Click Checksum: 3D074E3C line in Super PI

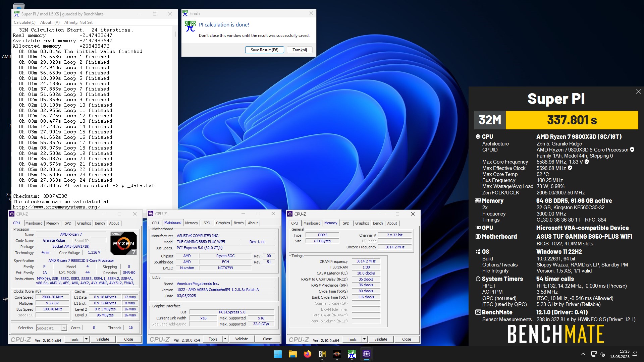pyautogui.click(x=40, y=196)
